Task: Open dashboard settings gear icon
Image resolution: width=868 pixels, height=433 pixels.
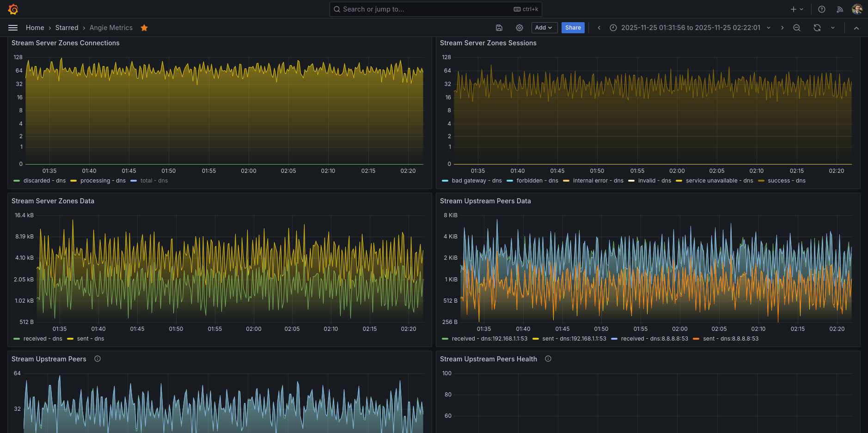Action: click(x=520, y=28)
